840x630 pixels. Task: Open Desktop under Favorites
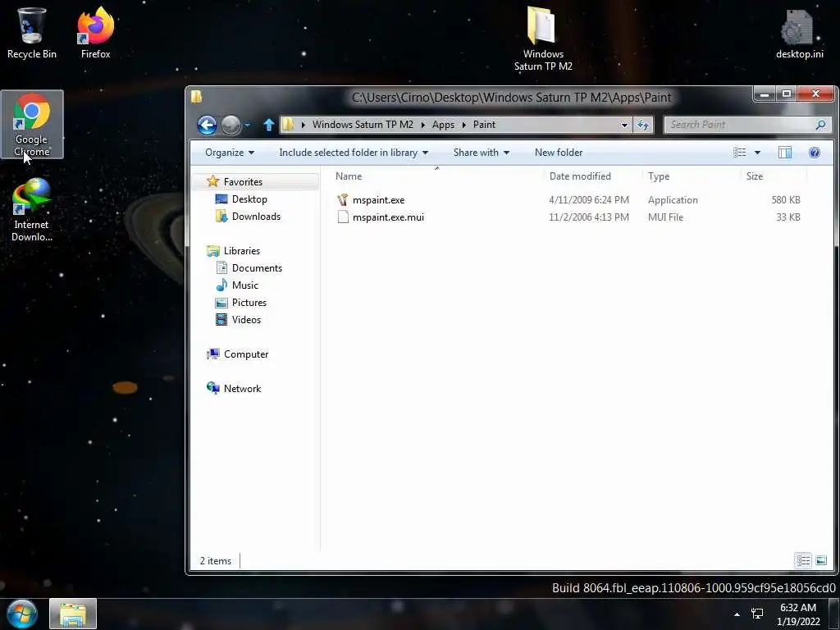click(249, 199)
